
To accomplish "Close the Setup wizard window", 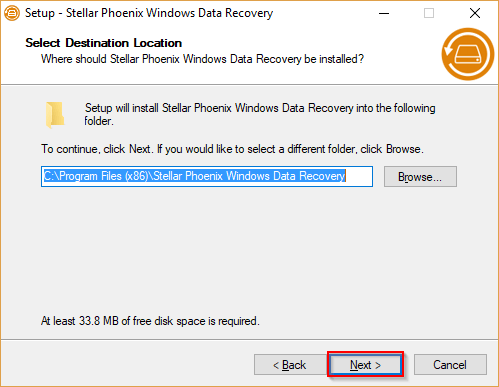I will (x=475, y=13).
